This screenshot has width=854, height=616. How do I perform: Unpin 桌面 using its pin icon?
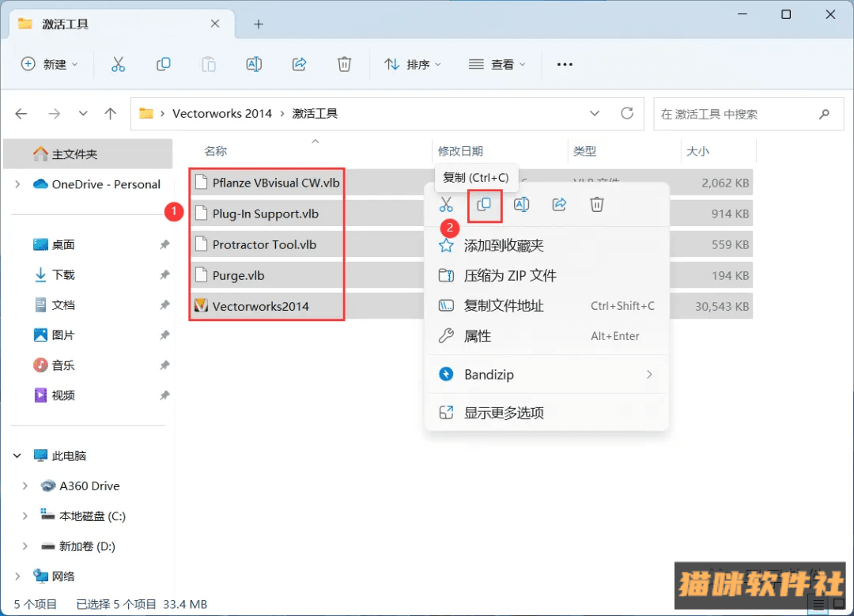[x=164, y=244]
